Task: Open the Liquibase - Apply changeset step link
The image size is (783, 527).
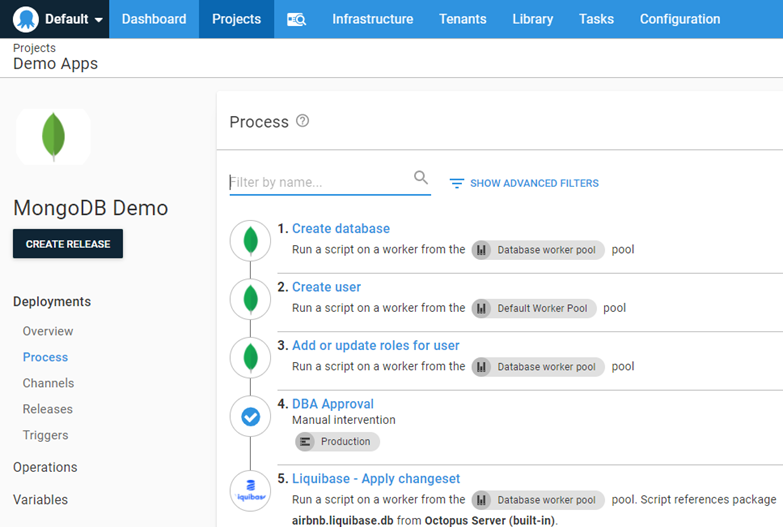Action: point(376,479)
